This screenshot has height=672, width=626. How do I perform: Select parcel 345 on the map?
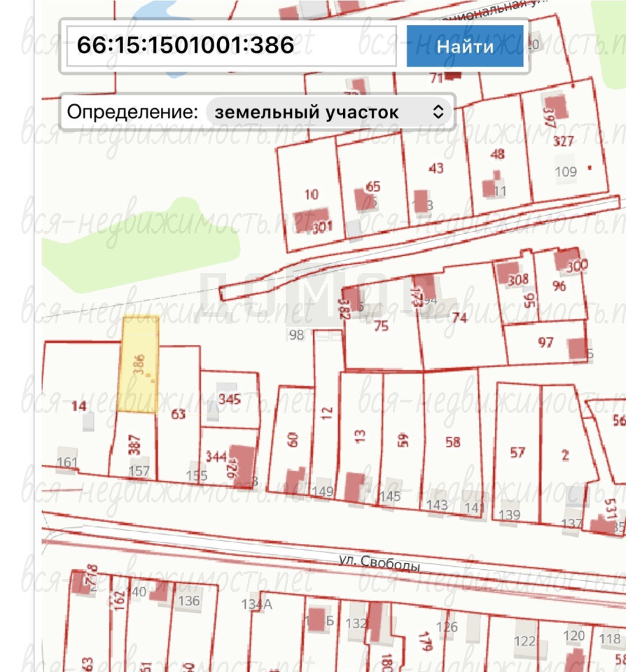[230, 400]
